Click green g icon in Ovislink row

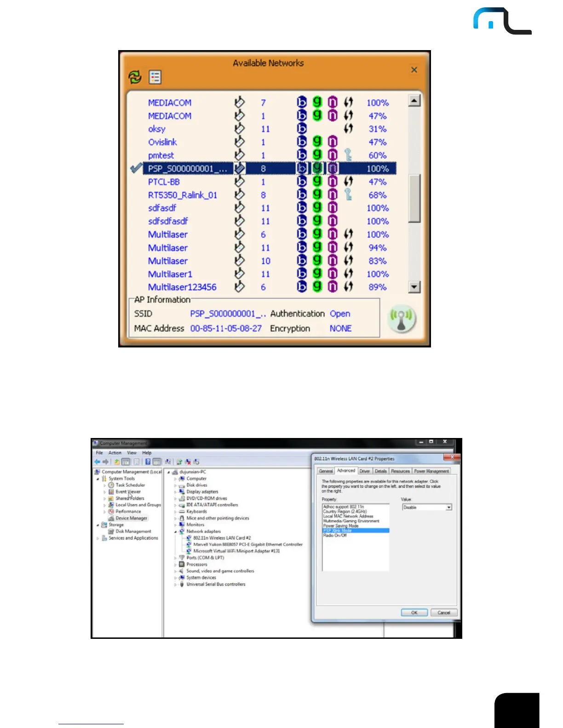pyautogui.click(x=317, y=142)
